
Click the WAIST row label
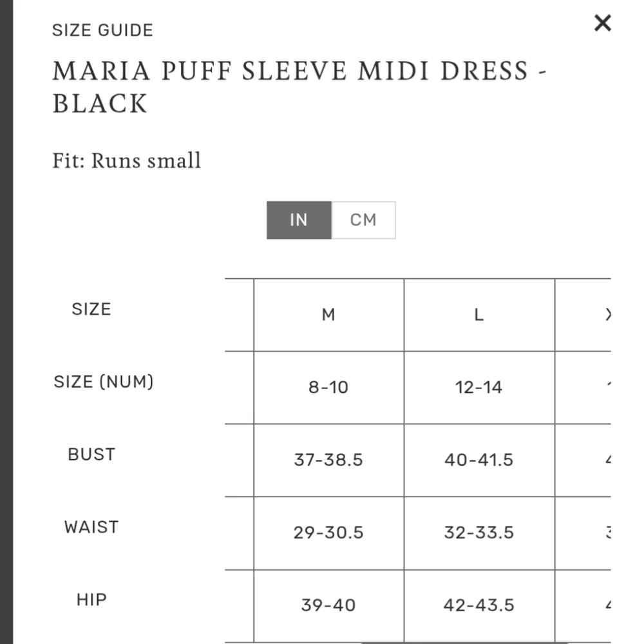pos(91,527)
